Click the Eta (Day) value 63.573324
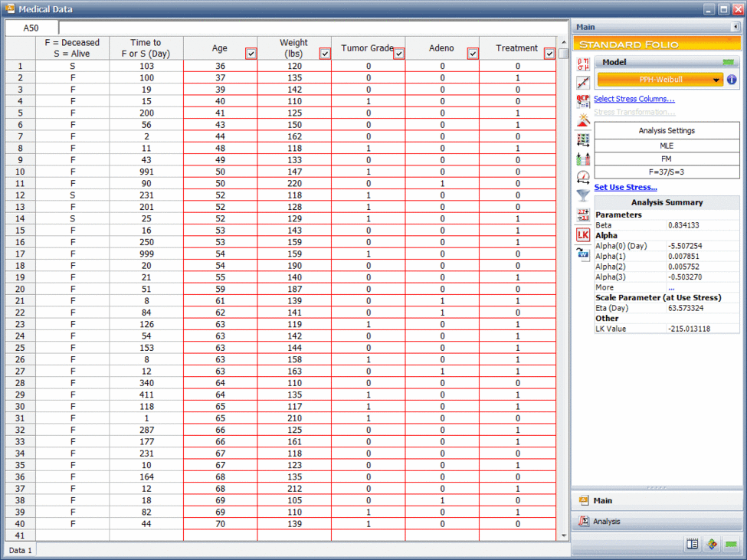 pos(686,308)
